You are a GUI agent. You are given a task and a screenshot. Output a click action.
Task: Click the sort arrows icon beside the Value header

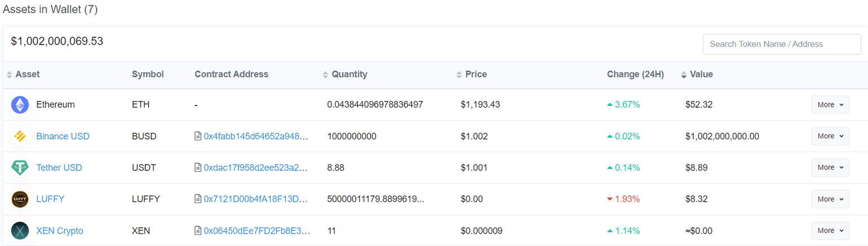(684, 74)
